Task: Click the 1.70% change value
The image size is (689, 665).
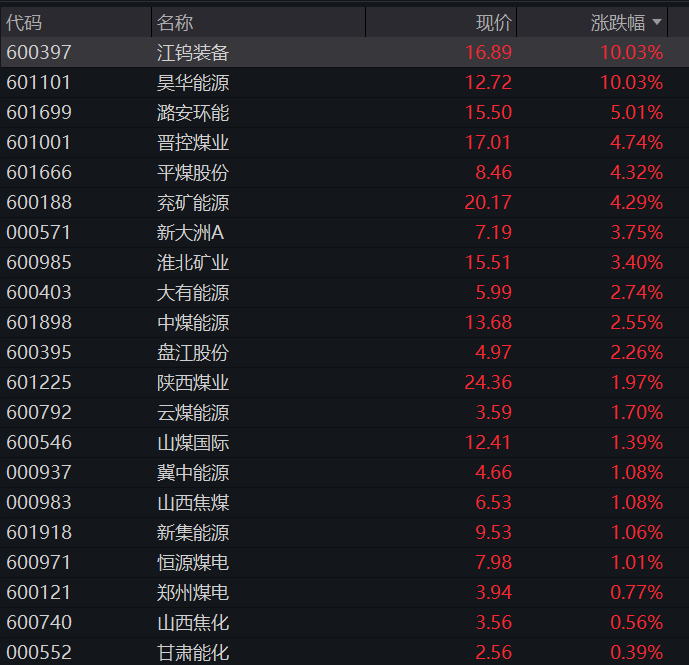Action: (x=637, y=413)
